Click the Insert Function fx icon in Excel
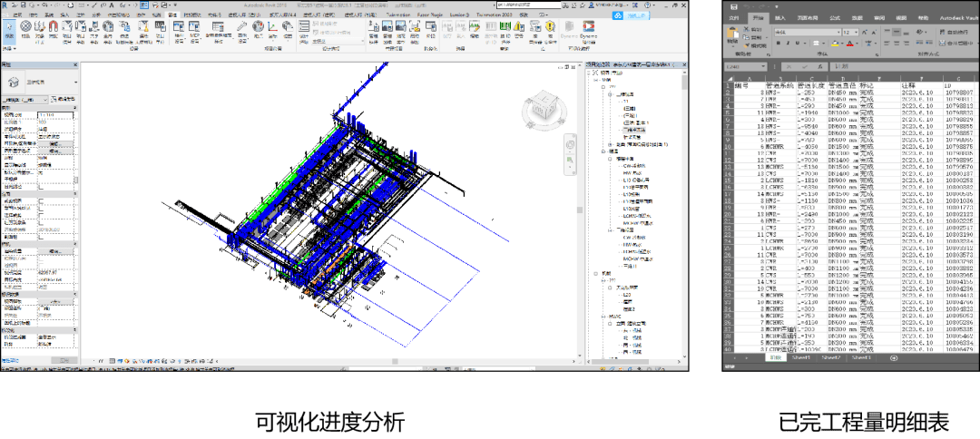 (820, 67)
